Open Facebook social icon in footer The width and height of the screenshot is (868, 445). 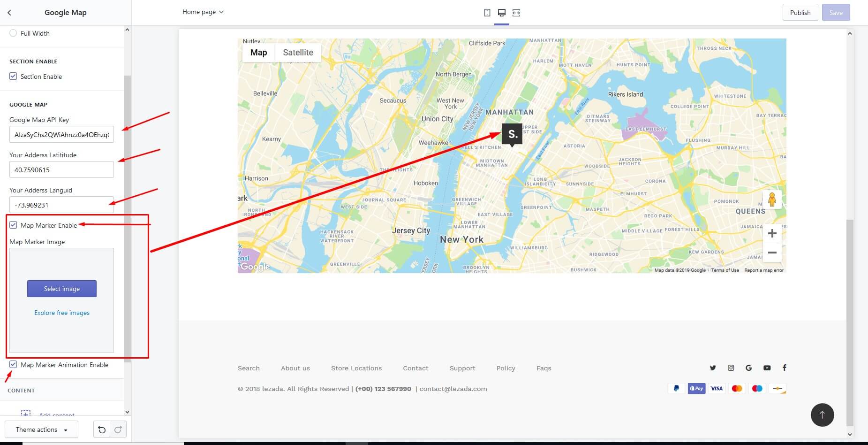coord(784,368)
